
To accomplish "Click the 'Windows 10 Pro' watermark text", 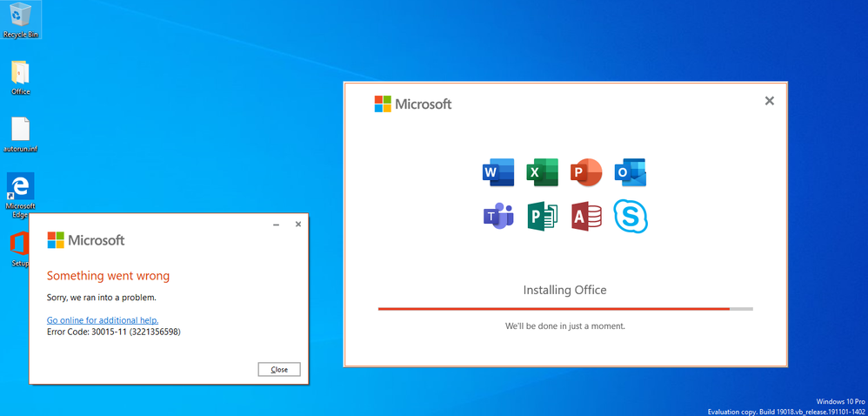I will point(840,401).
